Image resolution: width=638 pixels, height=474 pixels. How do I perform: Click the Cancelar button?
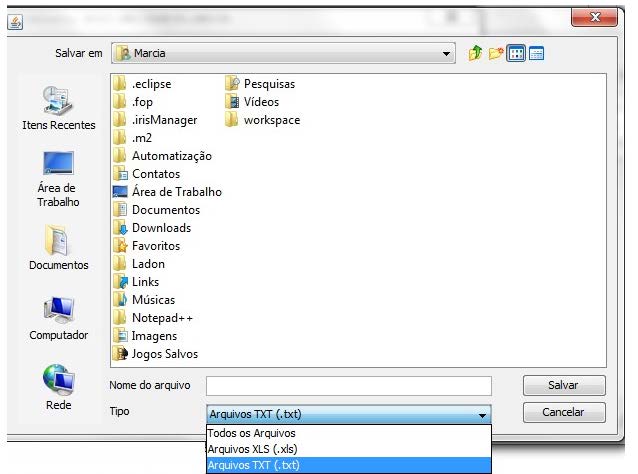pyautogui.click(x=564, y=413)
